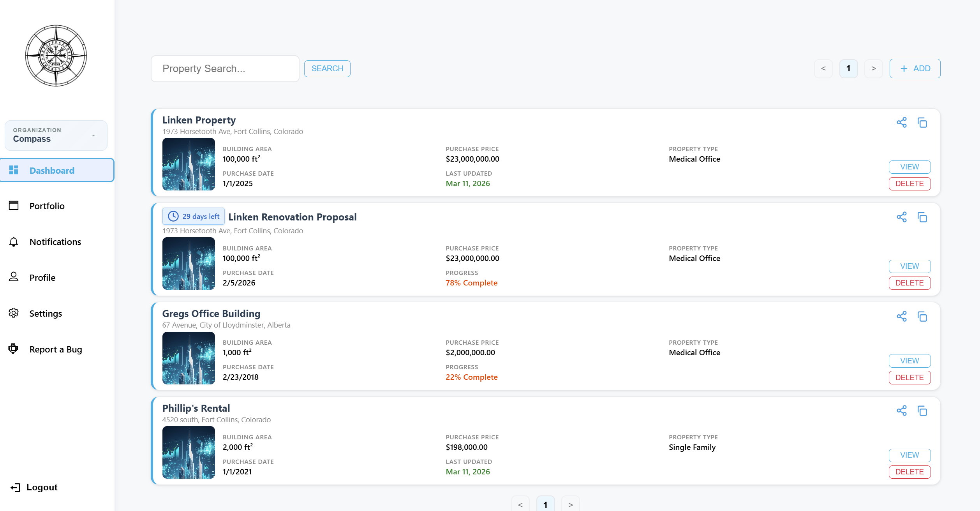Screen dimensions: 980x511
Task: Copy the Phillip's Rental listing
Action: tap(923, 411)
